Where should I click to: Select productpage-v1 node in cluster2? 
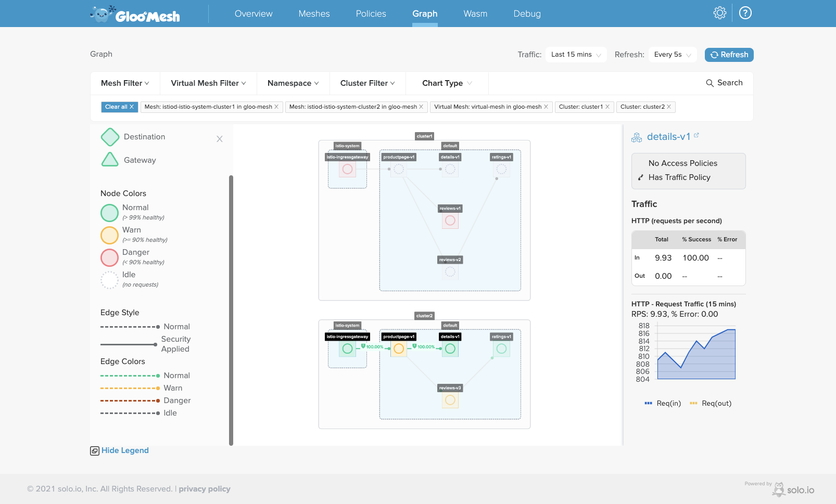tap(399, 348)
